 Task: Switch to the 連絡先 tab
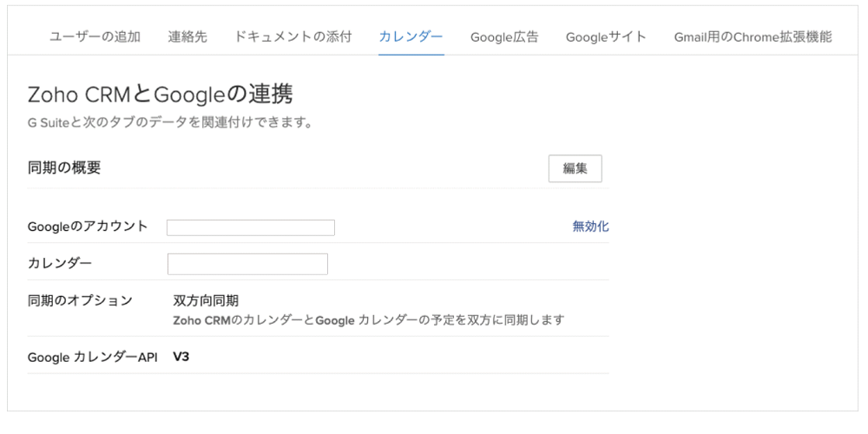187,37
